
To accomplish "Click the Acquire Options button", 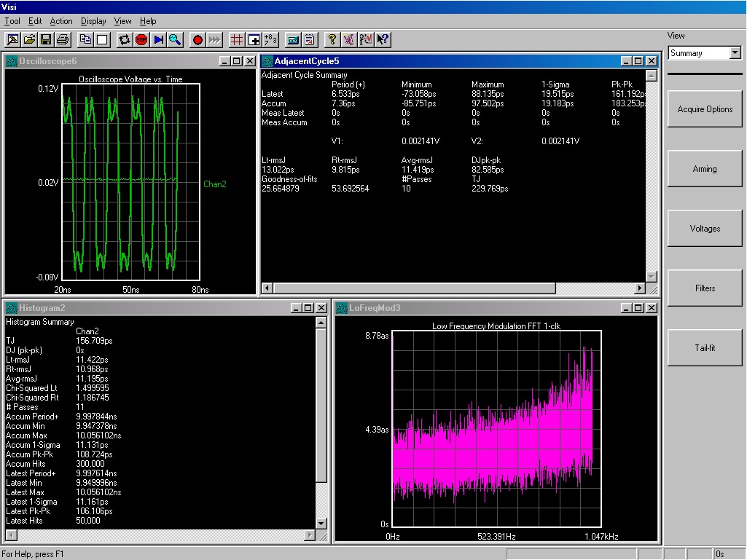I will point(705,109).
